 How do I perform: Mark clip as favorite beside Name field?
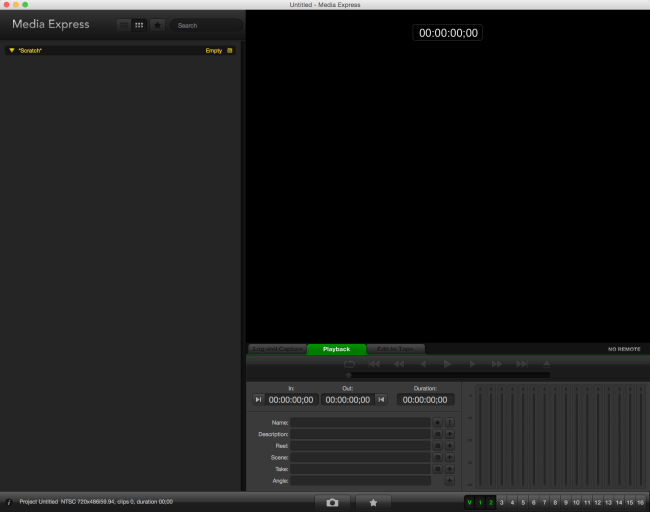tap(437, 422)
